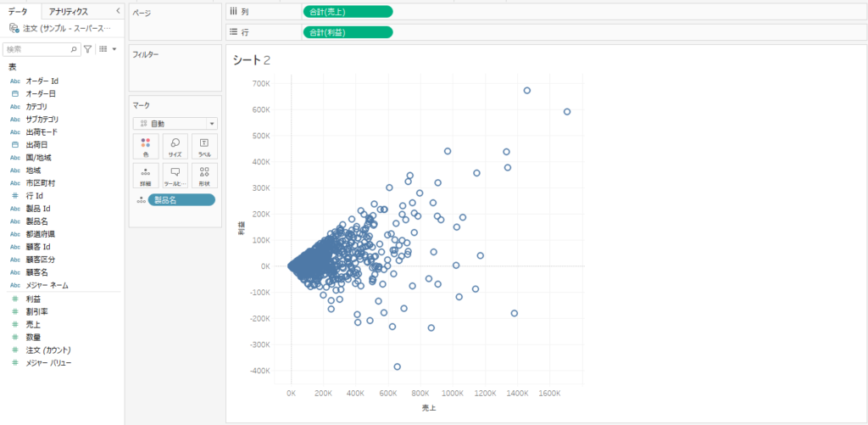Click the filter funnel icon beside search

click(87, 49)
